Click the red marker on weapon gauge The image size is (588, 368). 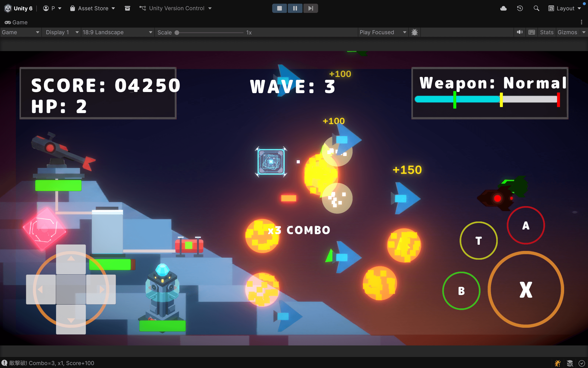pyautogui.click(x=558, y=100)
